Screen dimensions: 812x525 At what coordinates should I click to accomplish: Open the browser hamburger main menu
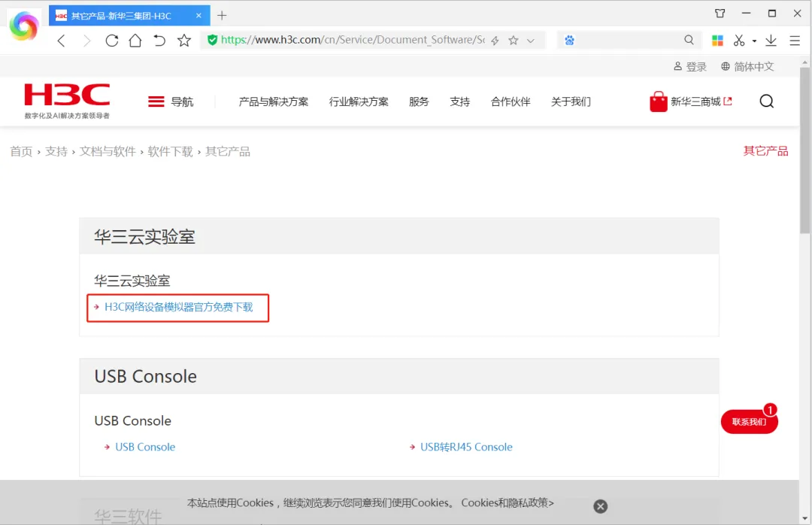795,41
